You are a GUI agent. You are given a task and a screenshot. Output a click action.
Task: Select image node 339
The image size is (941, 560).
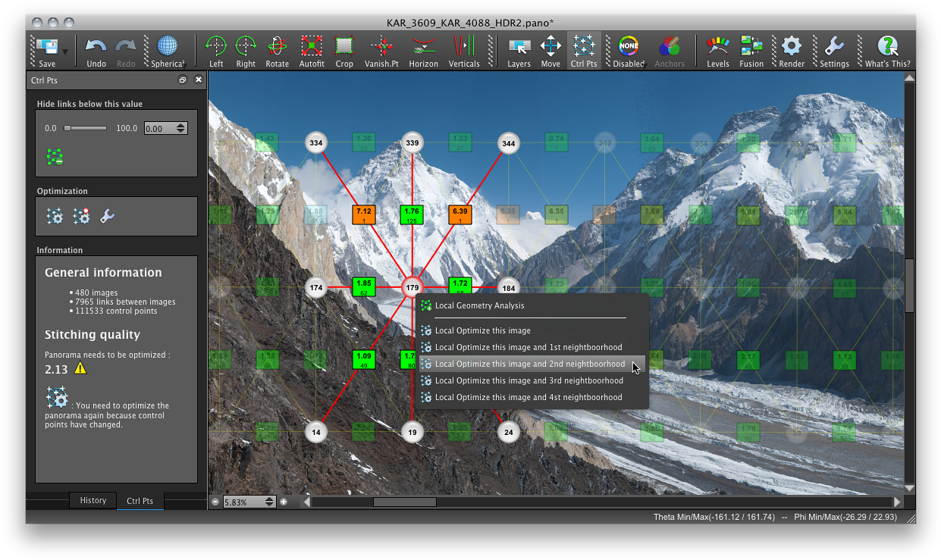click(x=412, y=143)
